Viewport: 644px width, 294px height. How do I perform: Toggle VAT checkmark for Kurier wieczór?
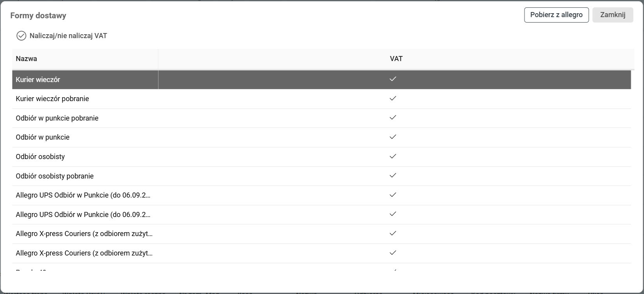[393, 79]
